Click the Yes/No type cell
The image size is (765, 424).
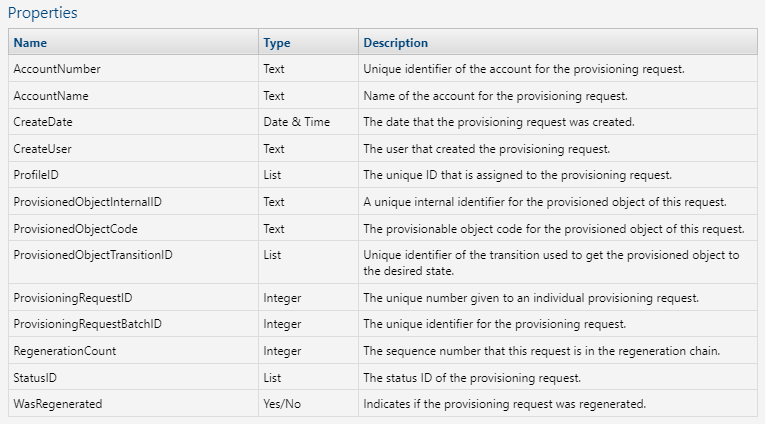pos(282,404)
